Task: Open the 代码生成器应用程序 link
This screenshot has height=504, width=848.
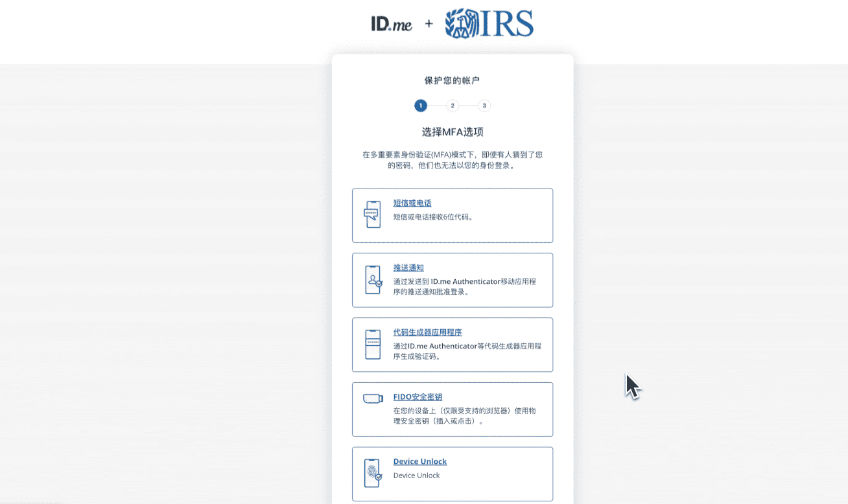Action: (428, 332)
